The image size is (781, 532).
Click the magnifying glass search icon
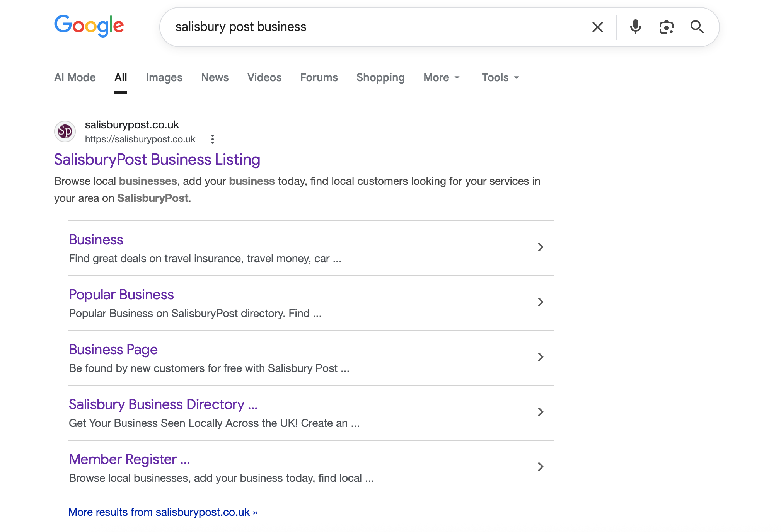click(x=697, y=27)
